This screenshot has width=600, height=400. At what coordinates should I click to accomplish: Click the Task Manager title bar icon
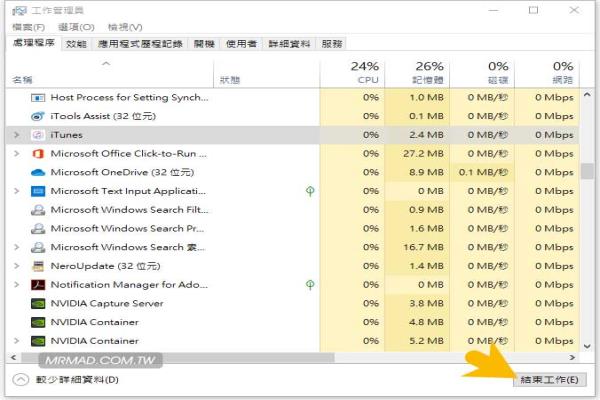click(19, 10)
